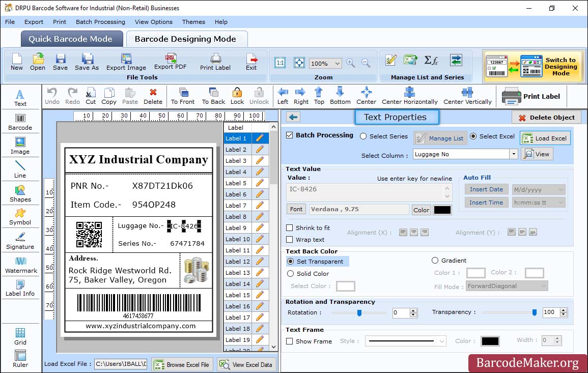Choose the Barcode tool

coord(20,122)
